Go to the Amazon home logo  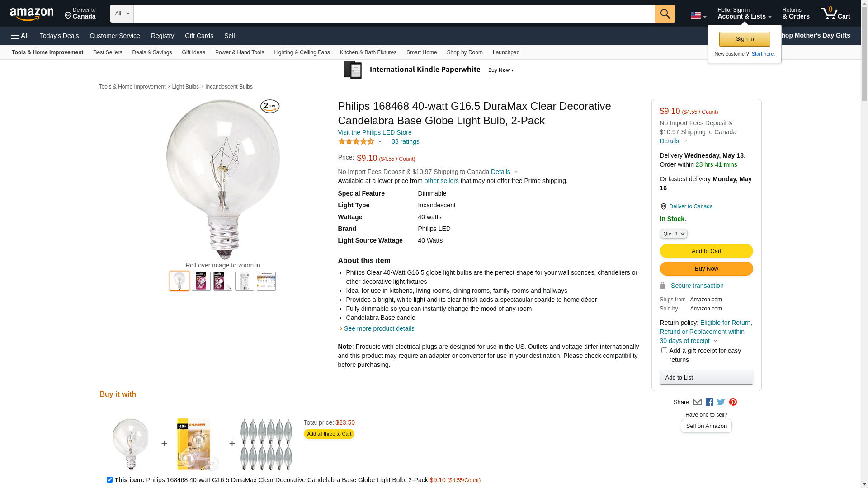point(32,14)
